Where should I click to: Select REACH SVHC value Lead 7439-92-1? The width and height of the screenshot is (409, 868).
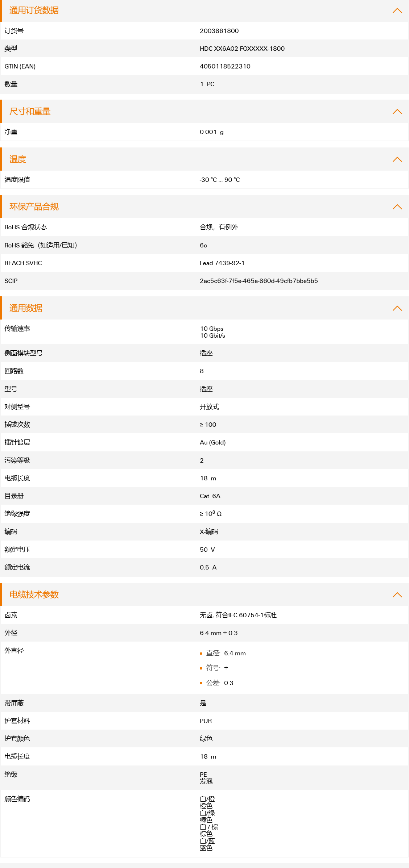222,263
